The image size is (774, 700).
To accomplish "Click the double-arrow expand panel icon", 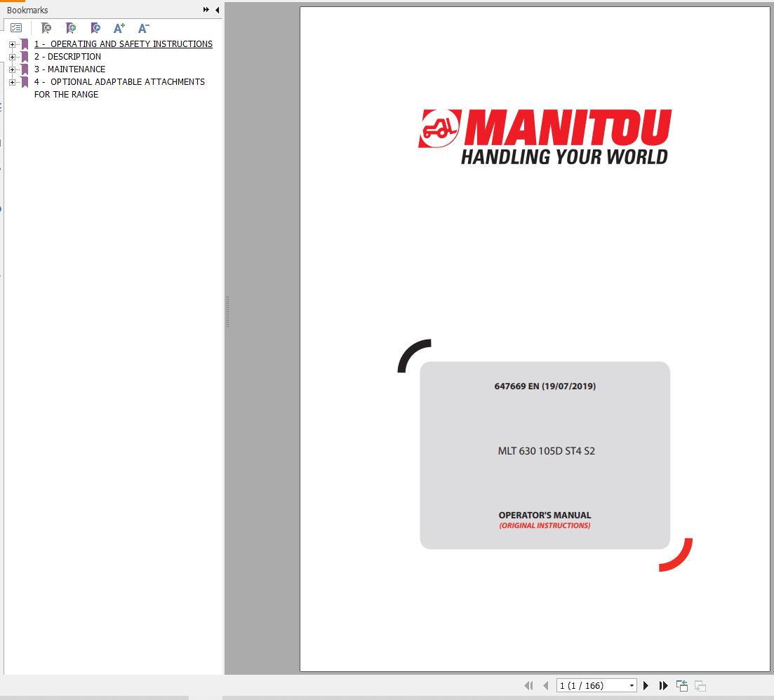I will pyautogui.click(x=206, y=9).
